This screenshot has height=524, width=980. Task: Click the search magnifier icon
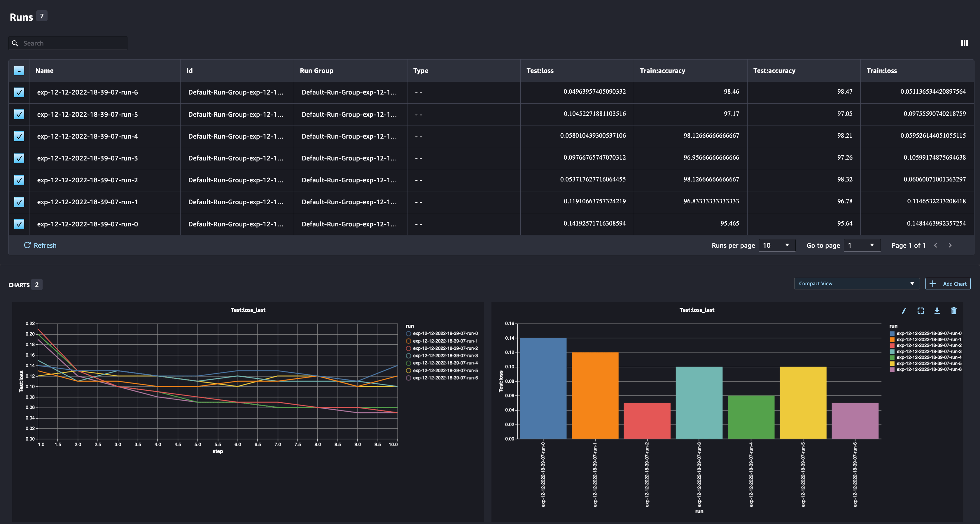[x=15, y=43]
